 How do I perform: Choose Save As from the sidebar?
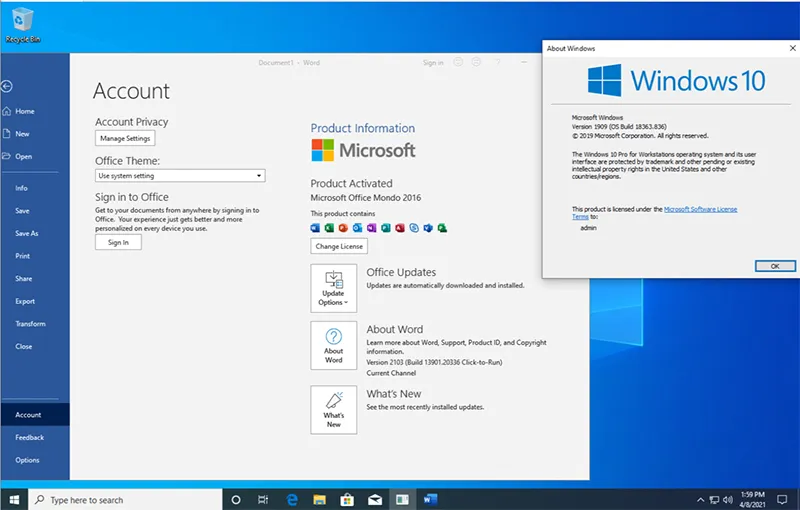(27, 233)
